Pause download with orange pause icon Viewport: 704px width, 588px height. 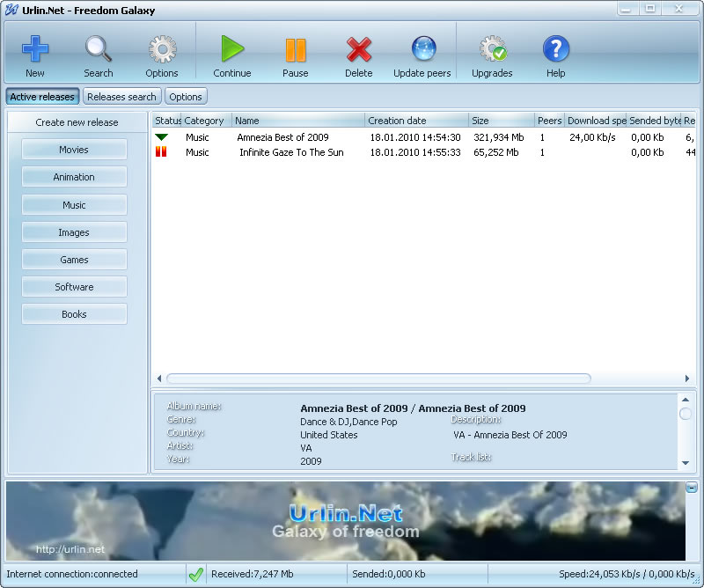(296, 49)
